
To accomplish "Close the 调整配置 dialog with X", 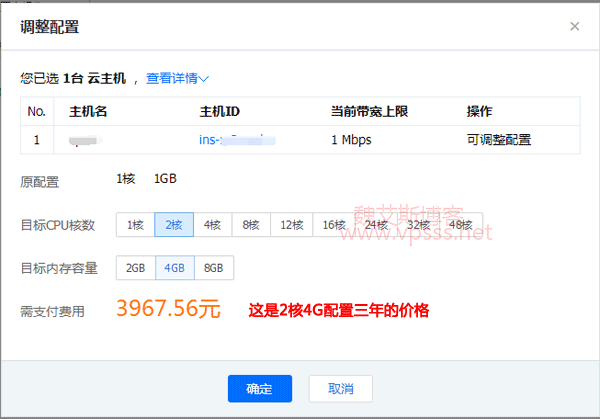I will pos(574,26).
